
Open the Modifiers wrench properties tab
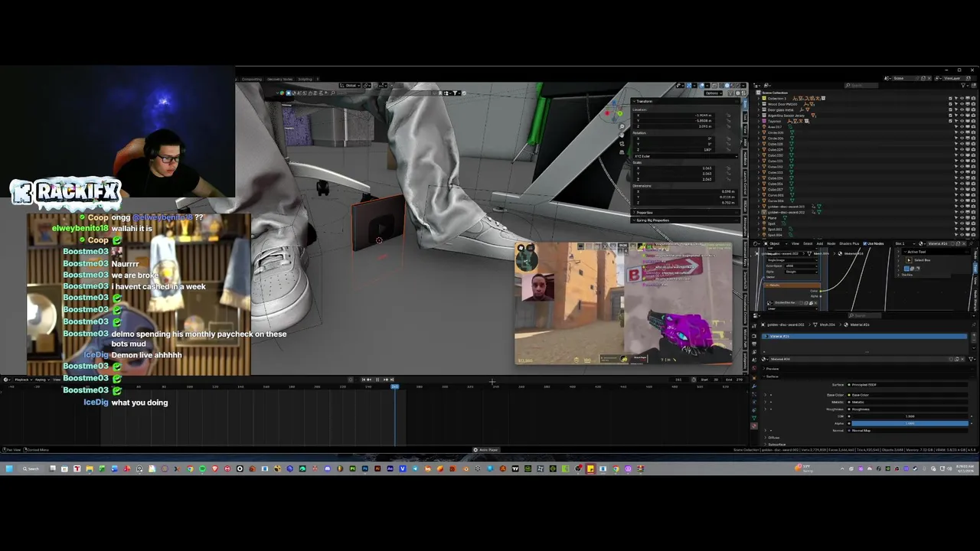tap(754, 386)
